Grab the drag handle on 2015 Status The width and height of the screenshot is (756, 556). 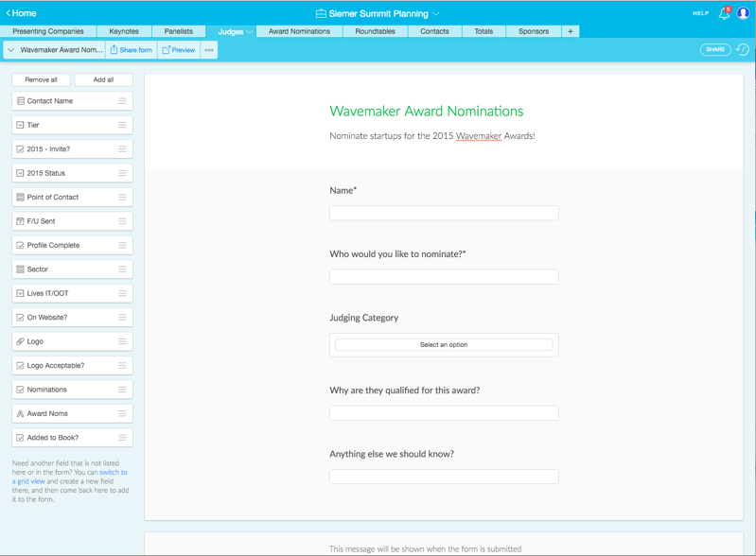(122, 173)
